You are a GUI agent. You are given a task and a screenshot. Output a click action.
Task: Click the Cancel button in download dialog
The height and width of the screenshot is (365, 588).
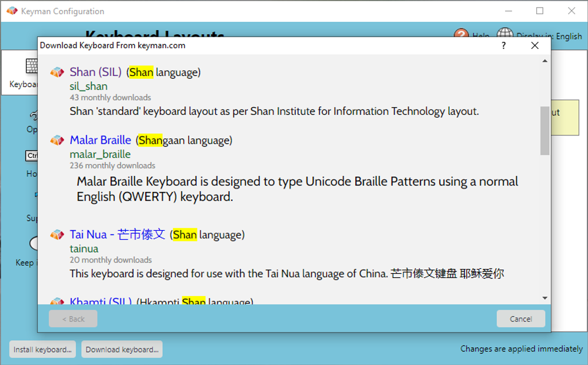tap(521, 319)
